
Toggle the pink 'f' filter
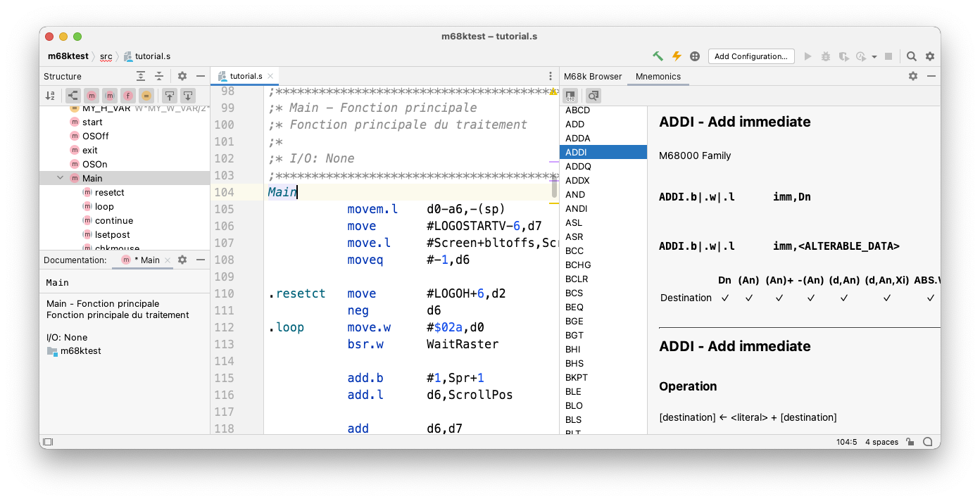[128, 96]
